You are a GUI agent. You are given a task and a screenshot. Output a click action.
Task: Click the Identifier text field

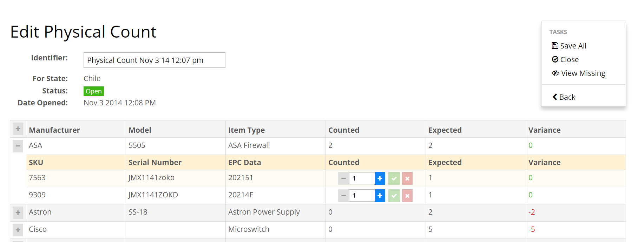pyautogui.click(x=154, y=60)
